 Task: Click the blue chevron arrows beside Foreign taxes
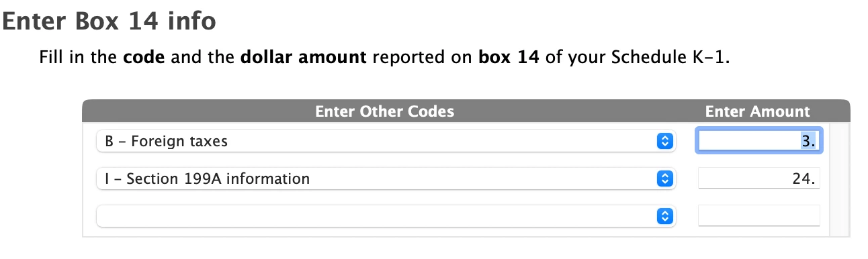[x=663, y=142]
